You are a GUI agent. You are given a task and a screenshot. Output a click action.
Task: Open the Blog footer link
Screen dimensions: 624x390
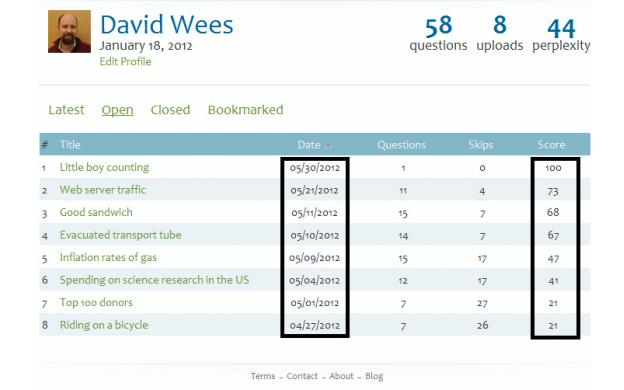pos(374,376)
